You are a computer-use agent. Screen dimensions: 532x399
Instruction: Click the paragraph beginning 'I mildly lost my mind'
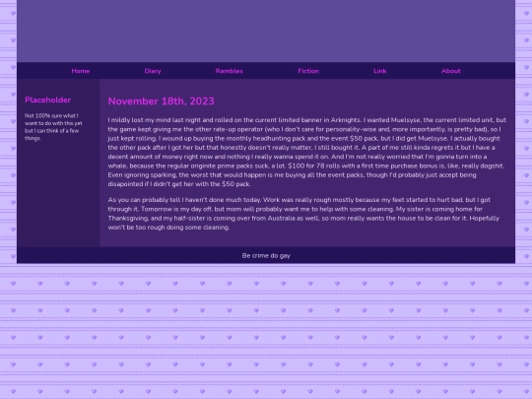tap(307, 152)
